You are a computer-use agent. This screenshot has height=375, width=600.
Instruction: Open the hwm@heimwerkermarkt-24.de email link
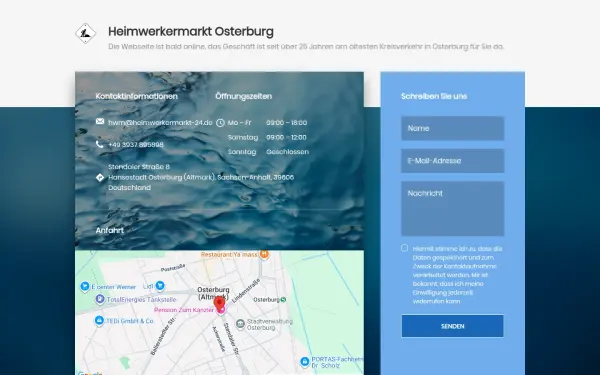[x=160, y=123]
